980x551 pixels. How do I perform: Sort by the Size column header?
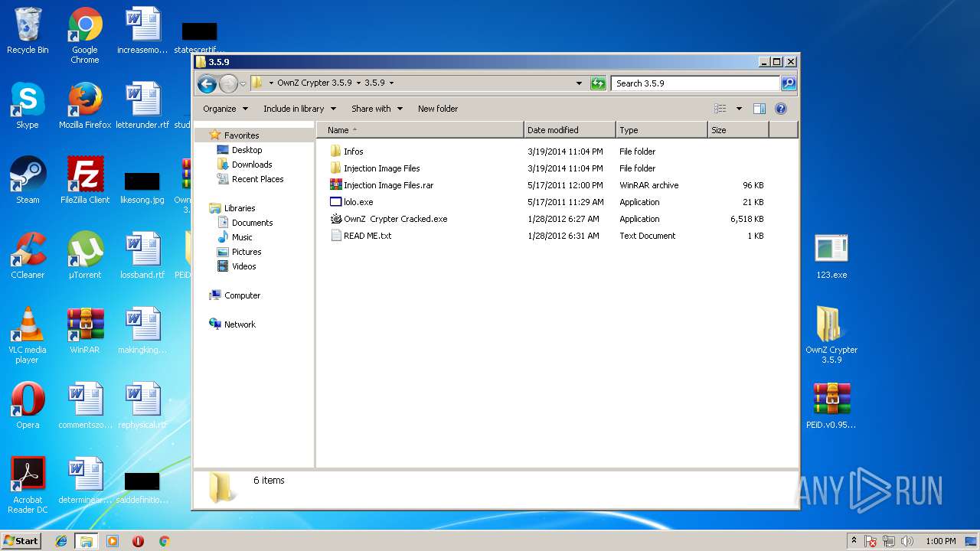point(738,130)
